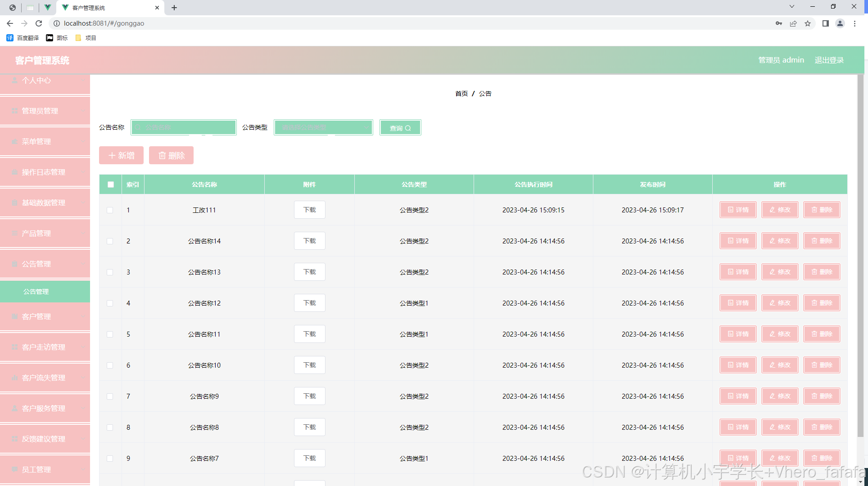
Task: Click the key icon near the address bar
Action: click(x=778, y=23)
